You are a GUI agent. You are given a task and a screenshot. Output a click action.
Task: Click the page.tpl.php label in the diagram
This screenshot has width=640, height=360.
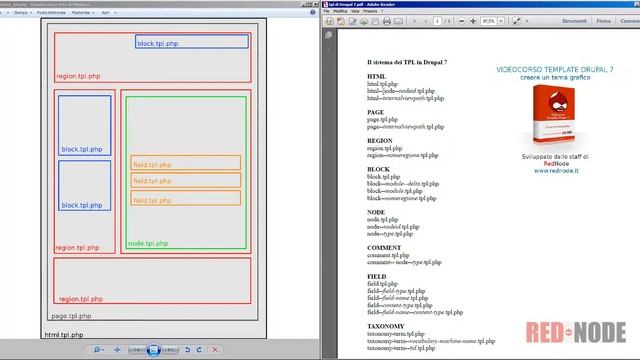tap(71, 316)
